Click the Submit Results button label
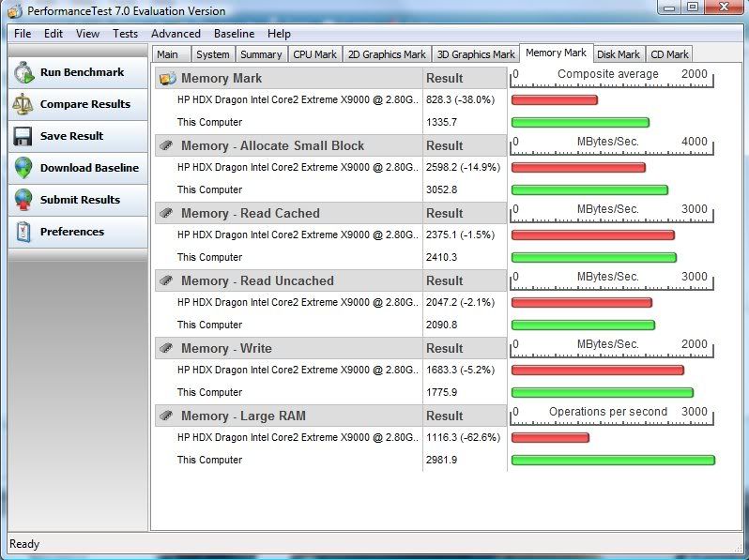 click(x=80, y=200)
